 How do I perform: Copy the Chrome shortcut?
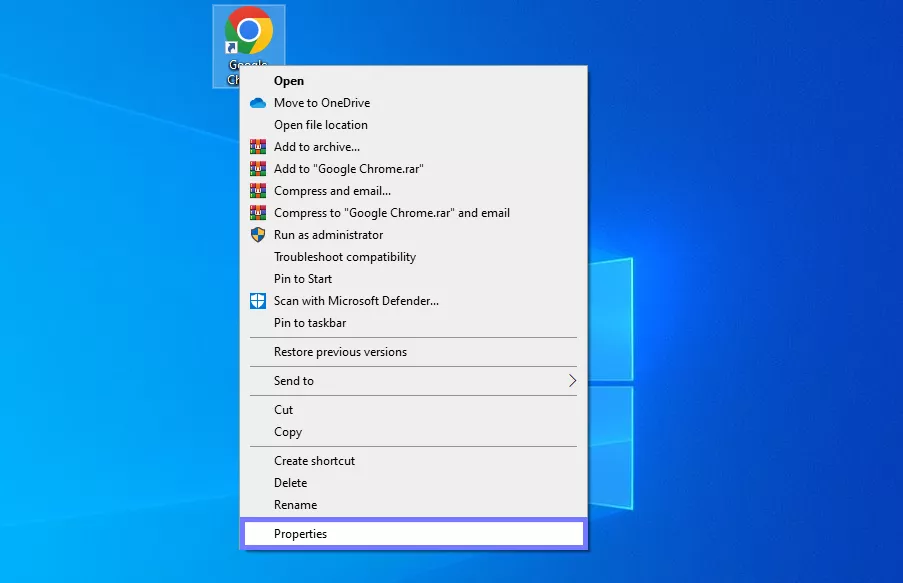(286, 431)
